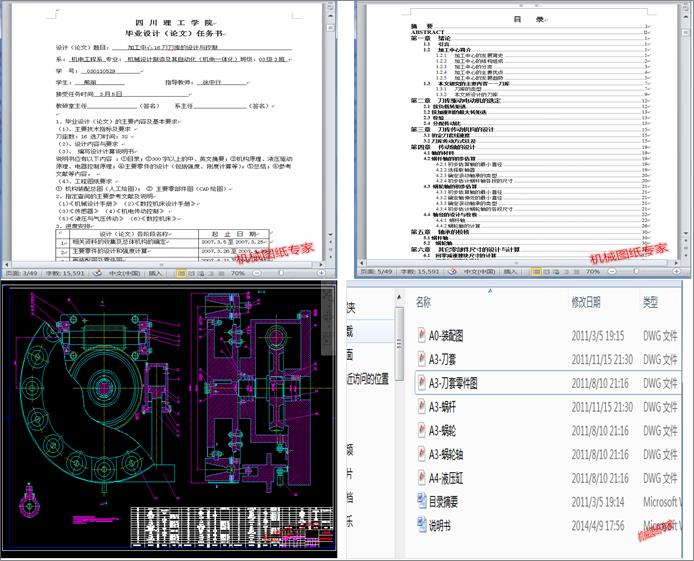The image size is (694, 561).
Task: Select file name A3-蜗轮
Action: click(442, 431)
